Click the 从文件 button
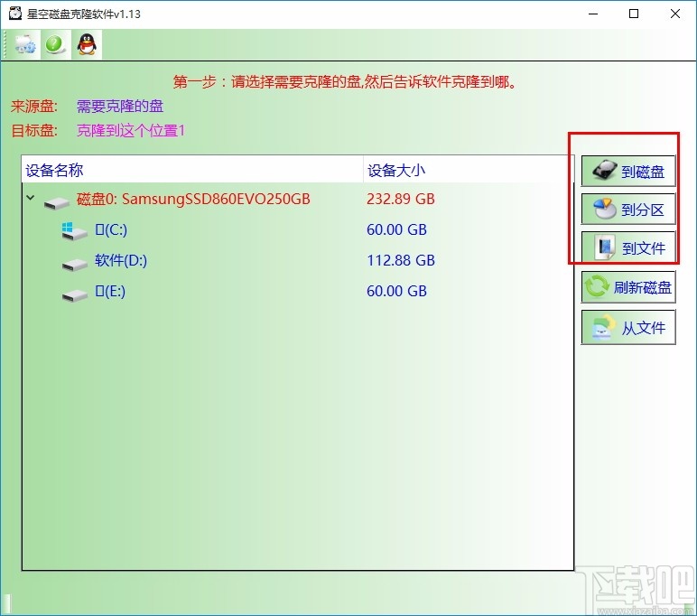 click(x=628, y=328)
